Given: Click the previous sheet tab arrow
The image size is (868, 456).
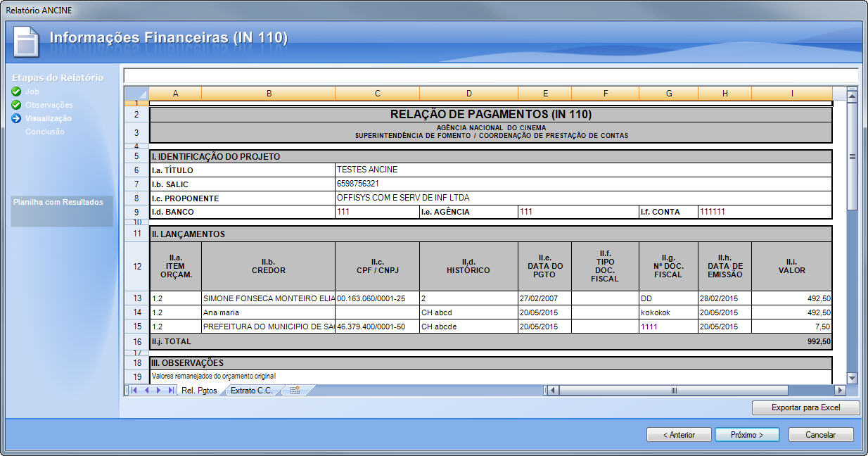Looking at the screenshot, I should [x=146, y=391].
